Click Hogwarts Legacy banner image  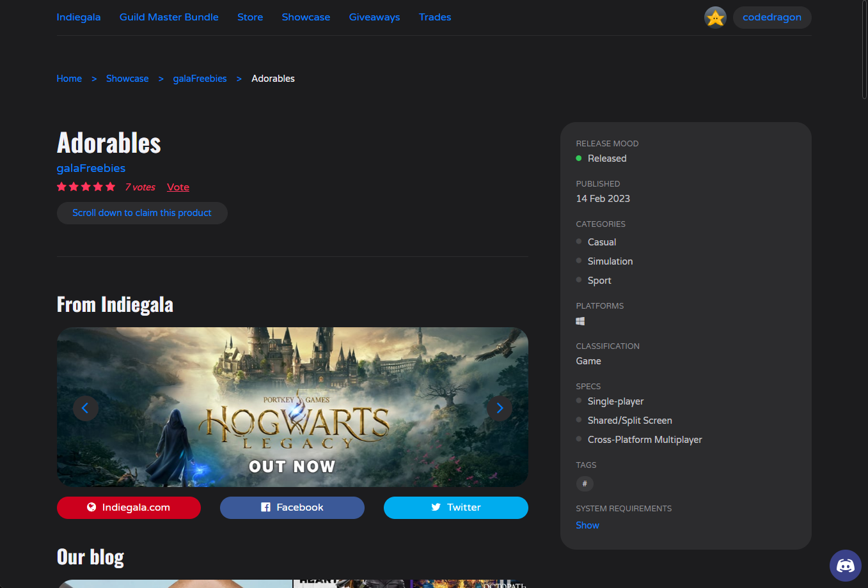[292, 407]
